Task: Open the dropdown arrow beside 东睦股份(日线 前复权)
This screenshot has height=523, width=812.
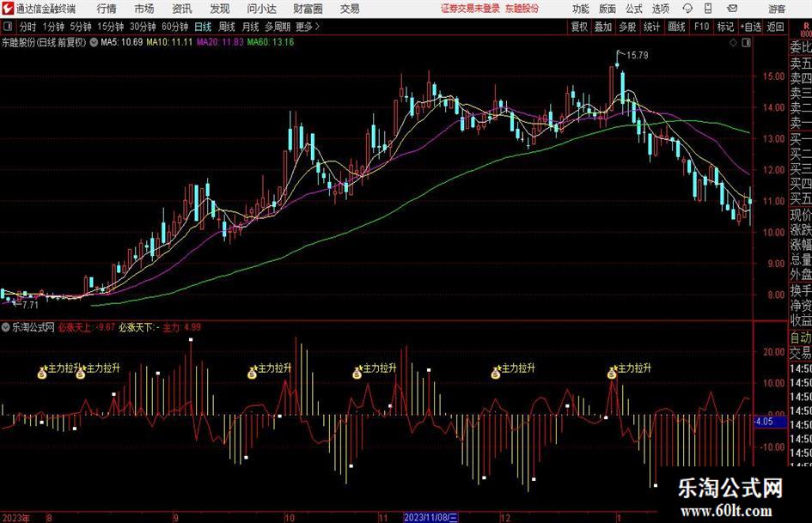Action: coord(94,43)
